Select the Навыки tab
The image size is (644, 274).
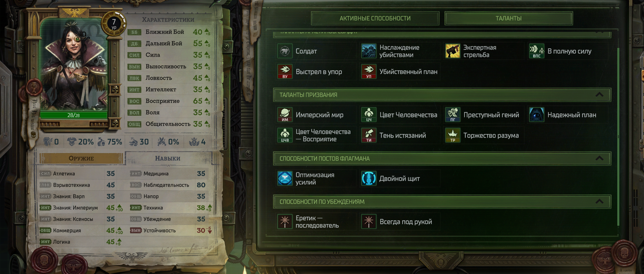168,158
